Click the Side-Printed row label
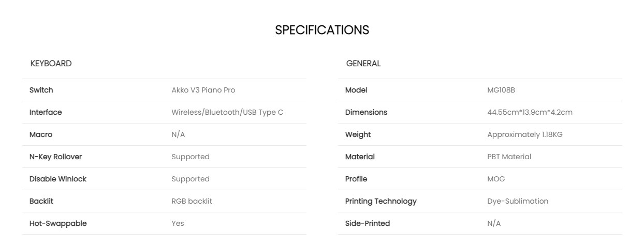 (x=368, y=223)
